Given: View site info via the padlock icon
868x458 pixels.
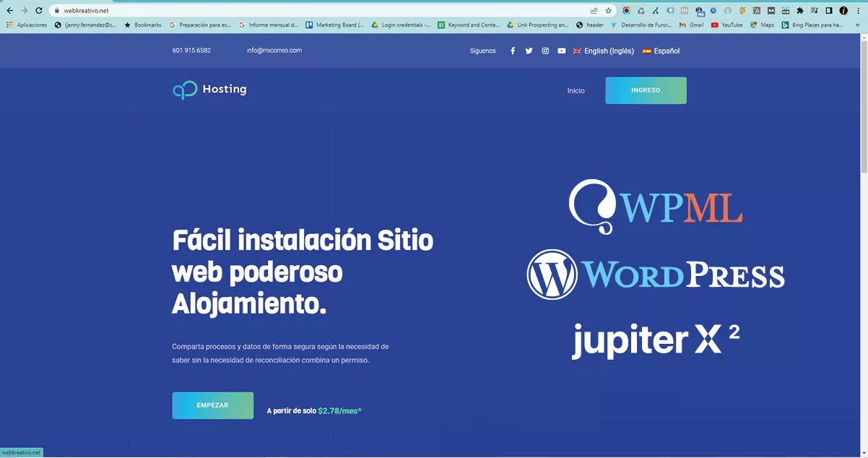Looking at the screenshot, I should pyautogui.click(x=57, y=11).
